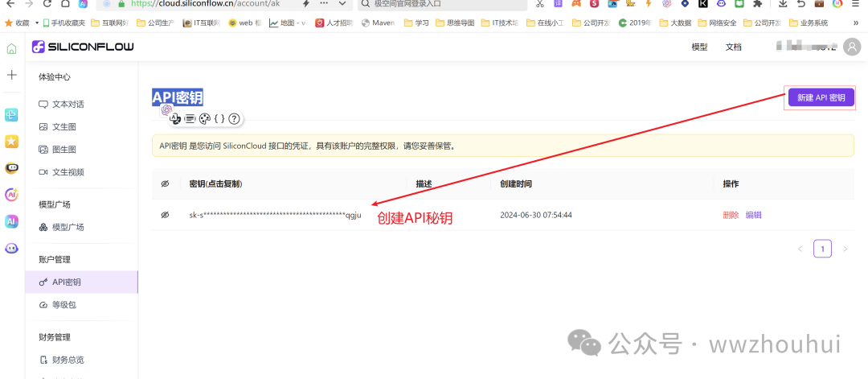Open 文生视频 in the sidebar
This screenshot has width=868, height=379.
tap(82, 171)
